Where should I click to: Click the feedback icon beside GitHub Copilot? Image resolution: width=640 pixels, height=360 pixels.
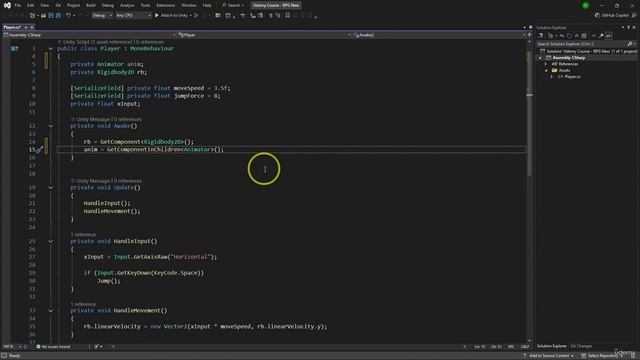634,16
